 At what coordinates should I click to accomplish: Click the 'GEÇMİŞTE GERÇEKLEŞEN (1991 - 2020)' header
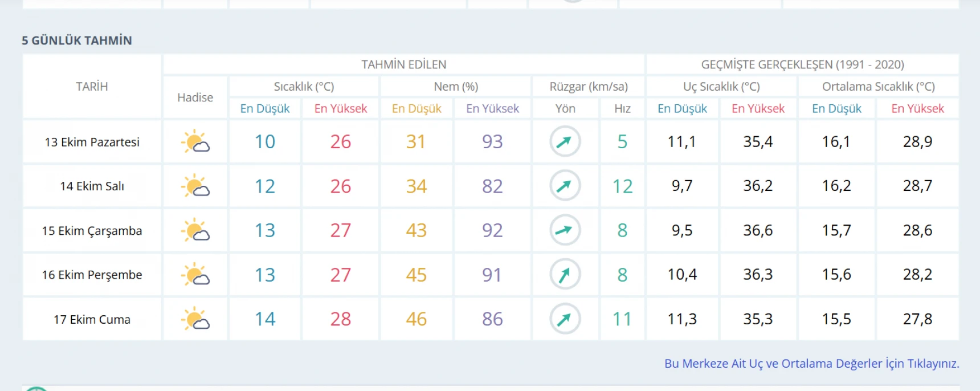pos(802,64)
